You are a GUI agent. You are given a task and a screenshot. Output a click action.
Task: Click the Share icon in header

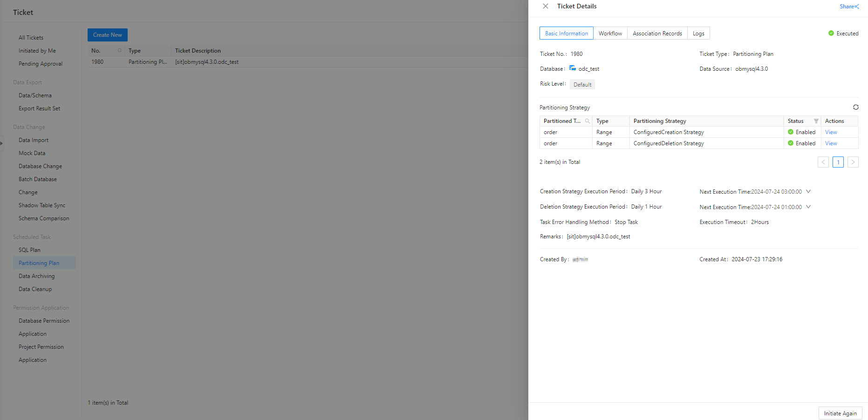click(856, 7)
